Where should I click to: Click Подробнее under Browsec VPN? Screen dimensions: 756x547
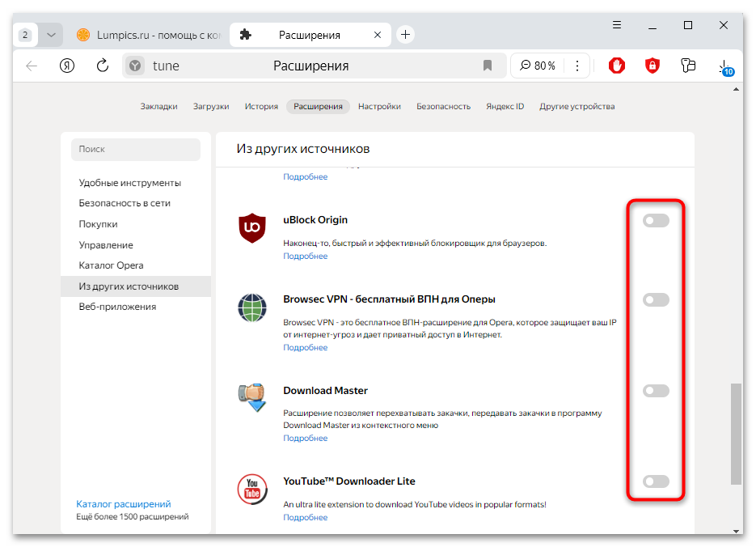coord(305,347)
